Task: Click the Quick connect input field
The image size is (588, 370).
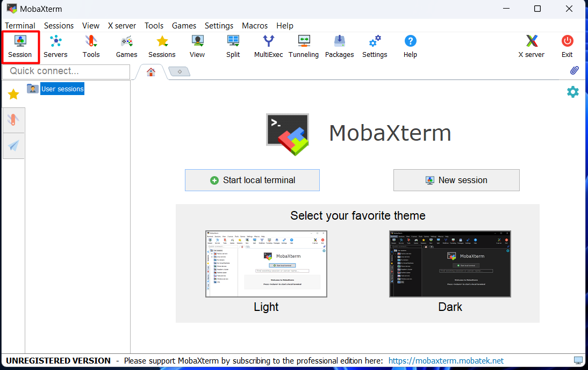Action: click(66, 71)
